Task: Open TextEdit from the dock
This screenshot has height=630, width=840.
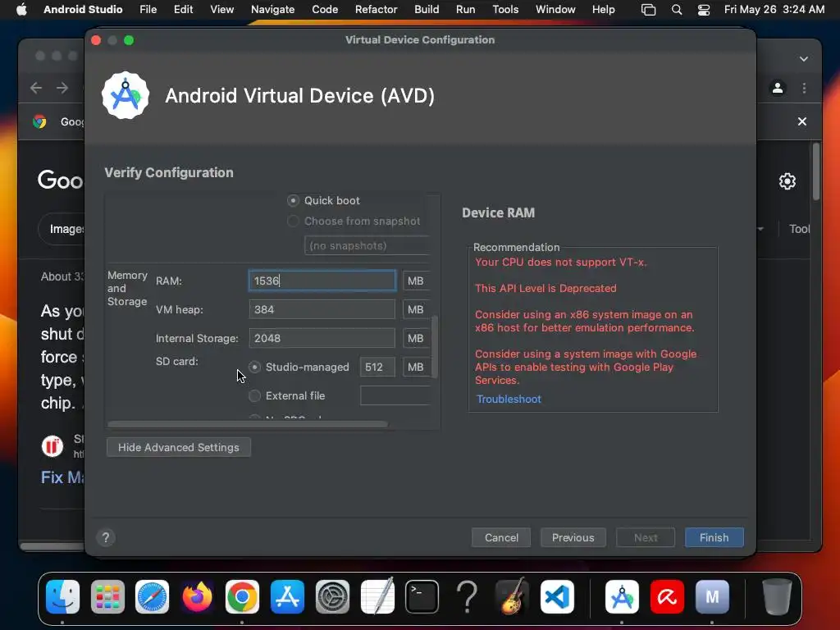Action: pyautogui.click(x=377, y=596)
